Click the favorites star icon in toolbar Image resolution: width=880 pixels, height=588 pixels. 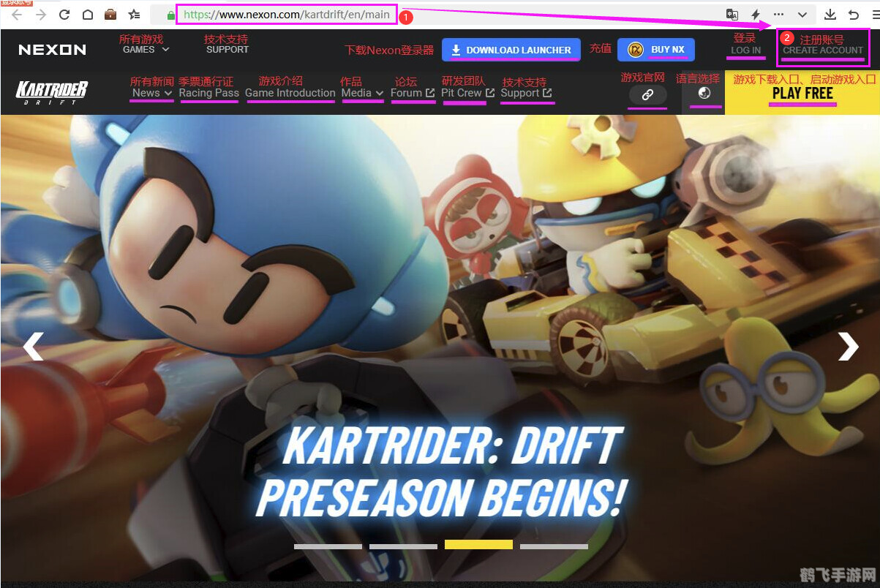coord(134,15)
